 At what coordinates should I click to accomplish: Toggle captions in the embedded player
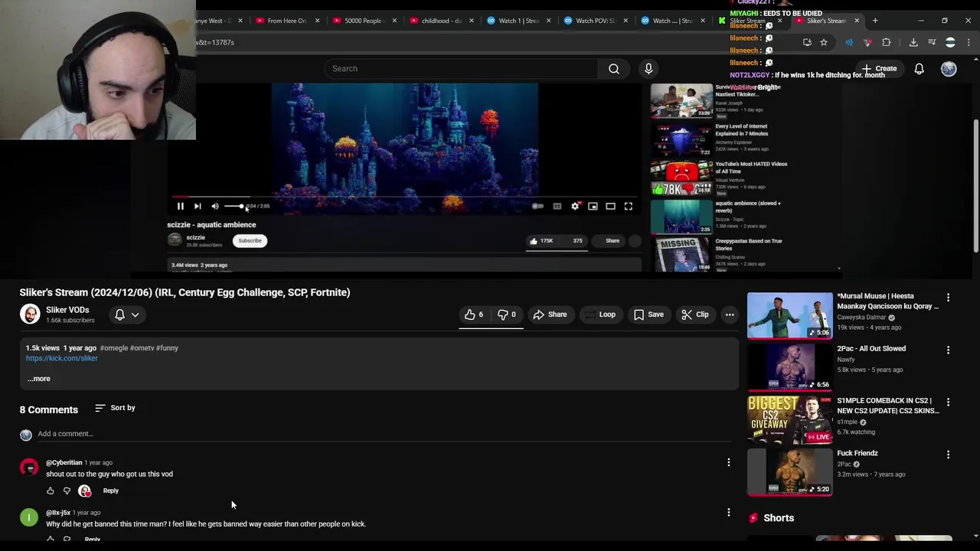(557, 206)
